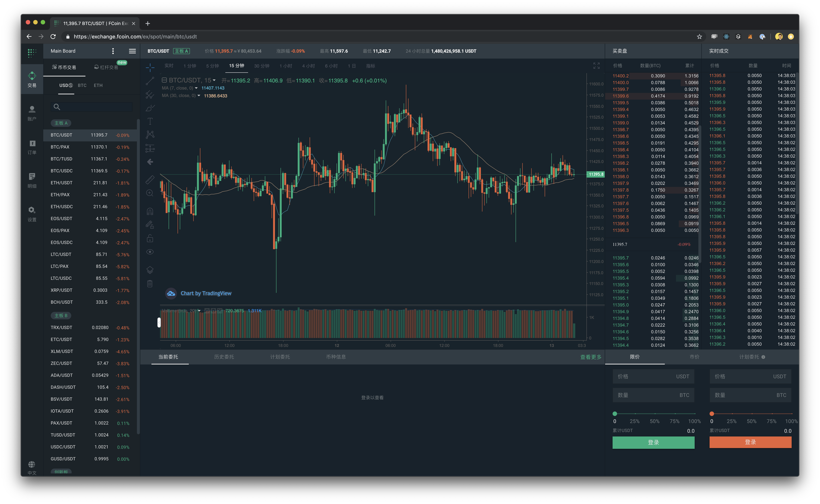Click the TradingView logo icon
Image resolution: width=820 pixels, height=504 pixels.
[x=171, y=293]
